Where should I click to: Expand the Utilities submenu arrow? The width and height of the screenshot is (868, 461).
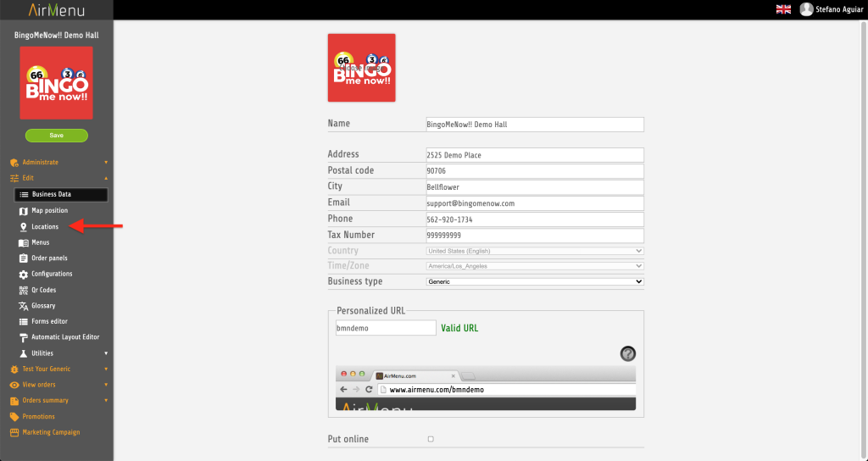coord(106,353)
